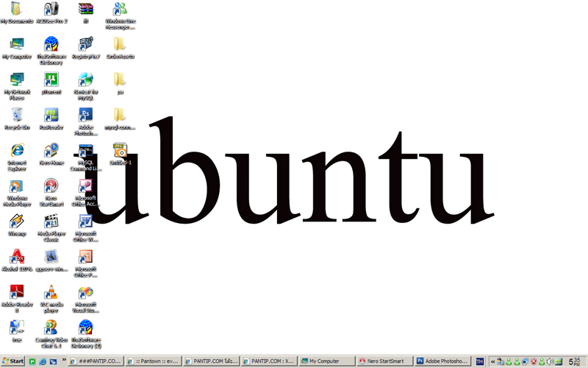The width and height of the screenshot is (588, 368).
Task: Select the Untitled-1 JPG file
Action: click(121, 154)
